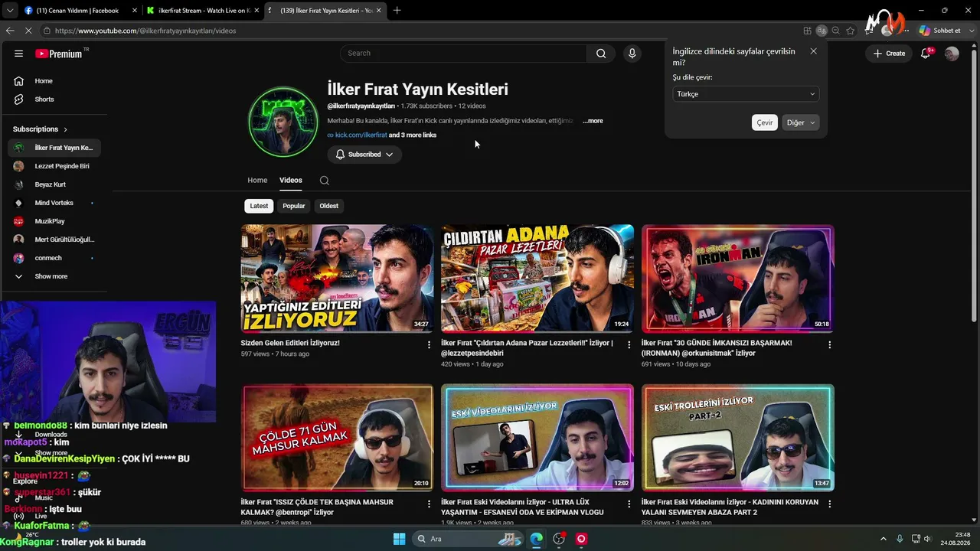Image resolution: width=980 pixels, height=551 pixels.
Task: Open options for ULTRA LÜX YAŞANTIM video
Action: click(x=629, y=504)
